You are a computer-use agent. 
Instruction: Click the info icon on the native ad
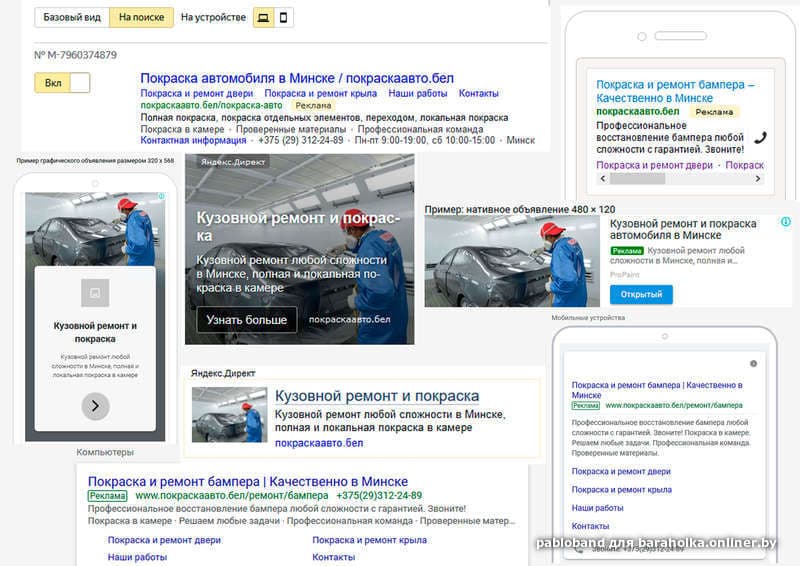coord(786,222)
